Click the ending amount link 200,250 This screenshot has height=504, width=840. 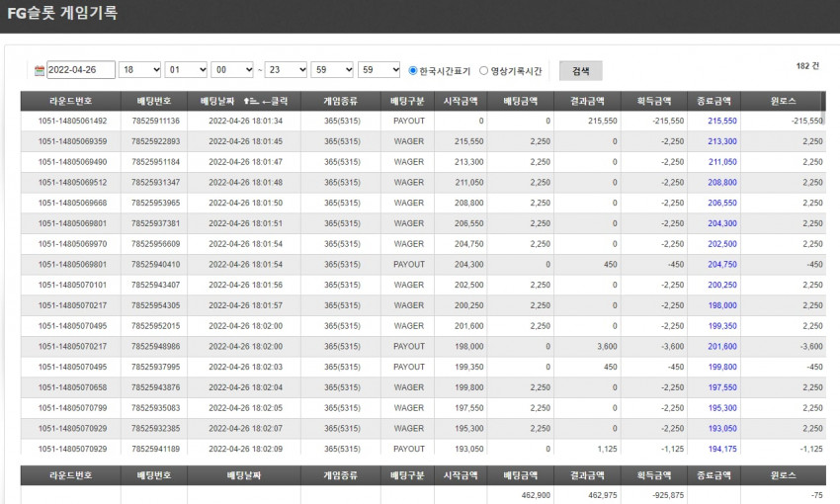722,285
